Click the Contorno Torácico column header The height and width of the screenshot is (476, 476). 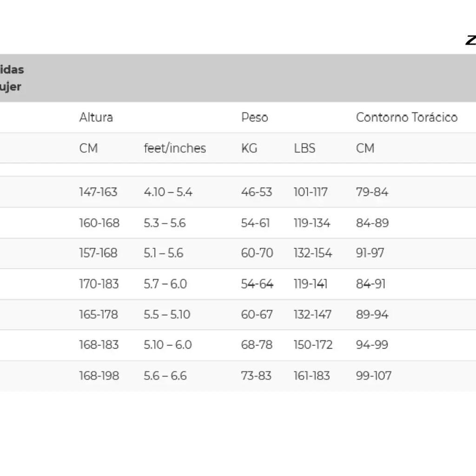point(406,117)
